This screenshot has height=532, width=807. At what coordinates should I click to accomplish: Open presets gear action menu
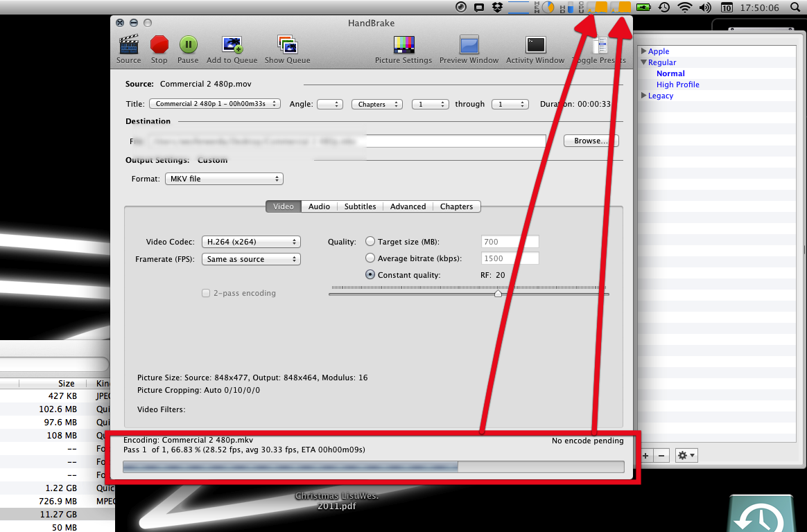(686, 455)
